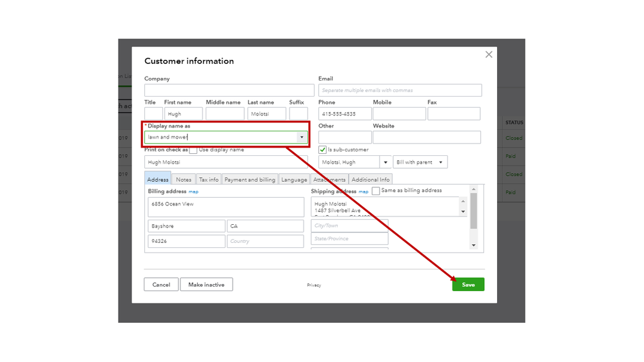Switch to the Notes tab
This screenshot has height=362, width=644.
click(x=184, y=179)
